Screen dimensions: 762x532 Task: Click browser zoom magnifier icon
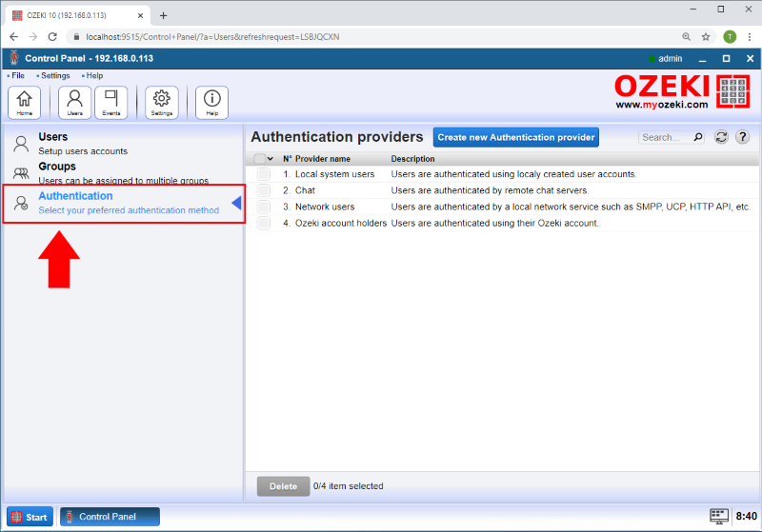coord(686,37)
